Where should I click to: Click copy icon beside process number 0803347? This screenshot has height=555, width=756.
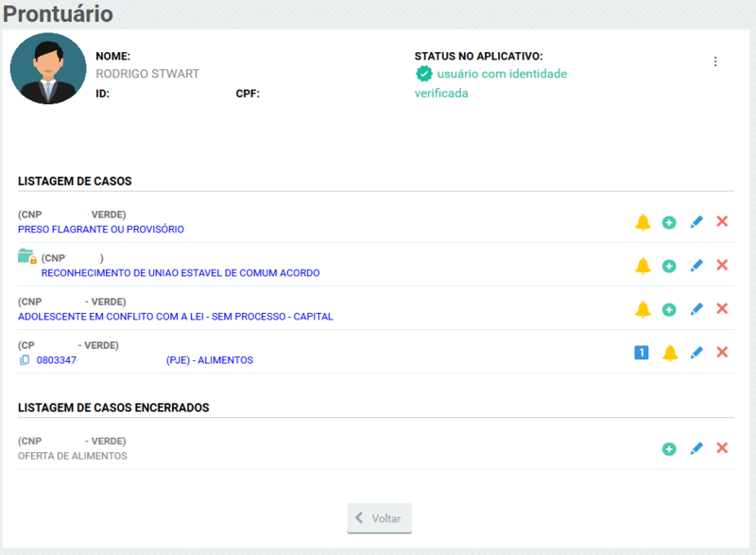25,360
